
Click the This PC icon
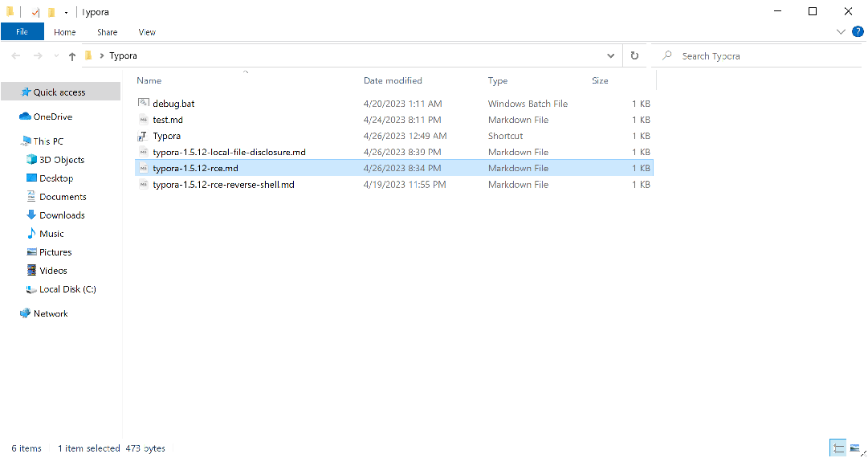pyautogui.click(x=26, y=141)
